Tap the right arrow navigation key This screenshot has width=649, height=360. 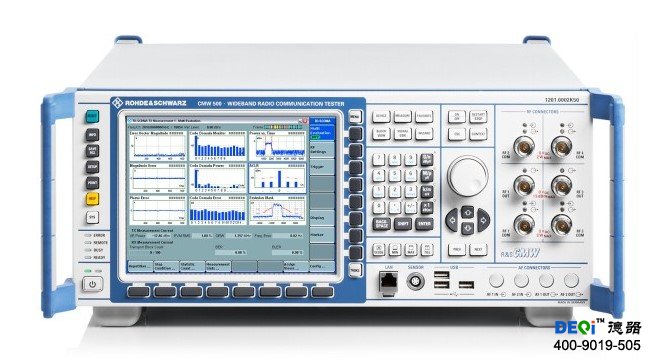483,221
